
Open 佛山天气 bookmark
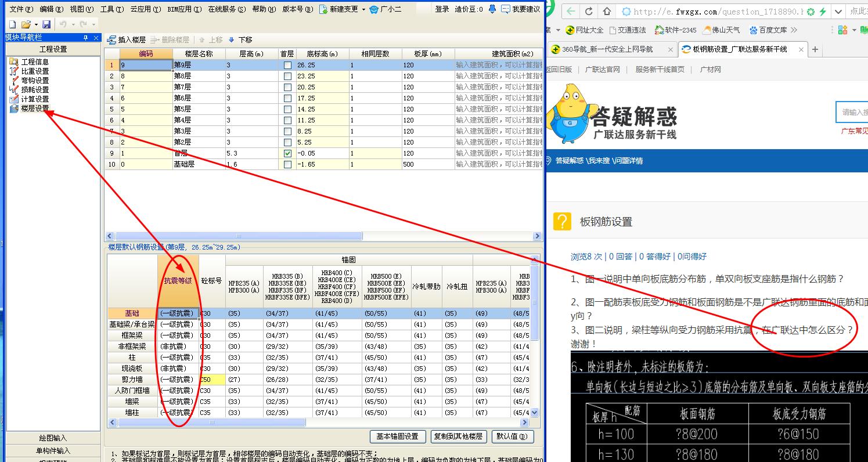721,30
